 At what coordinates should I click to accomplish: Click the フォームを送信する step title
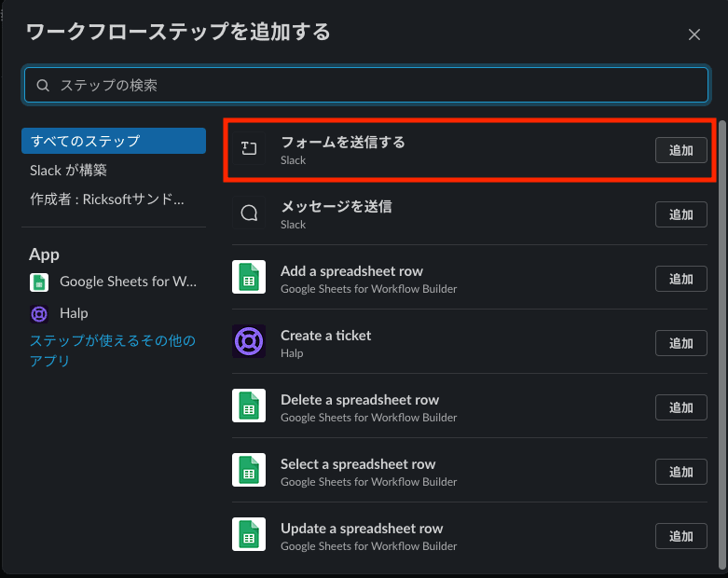(x=343, y=142)
